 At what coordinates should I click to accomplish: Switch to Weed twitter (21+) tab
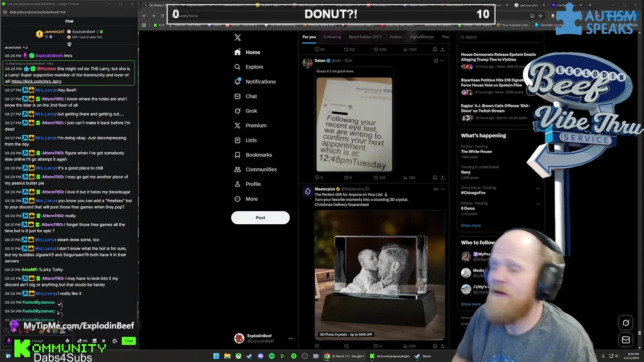(365, 37)
